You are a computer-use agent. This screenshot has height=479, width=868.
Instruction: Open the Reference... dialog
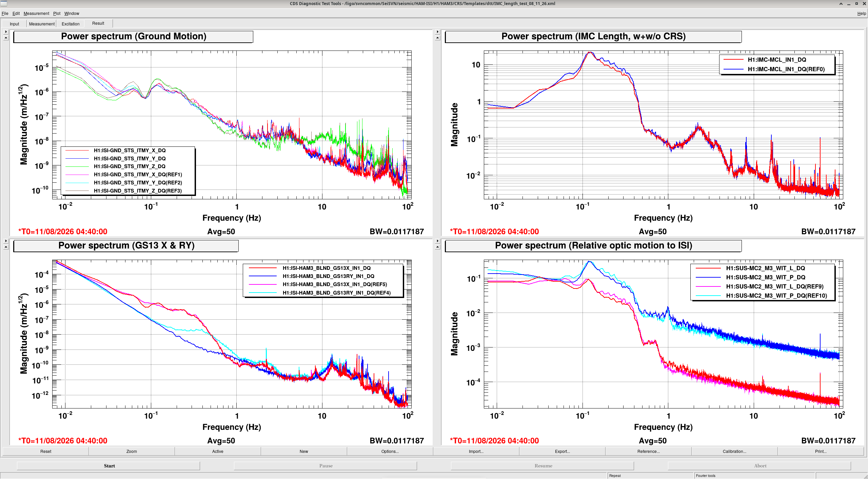pos(648,451)
